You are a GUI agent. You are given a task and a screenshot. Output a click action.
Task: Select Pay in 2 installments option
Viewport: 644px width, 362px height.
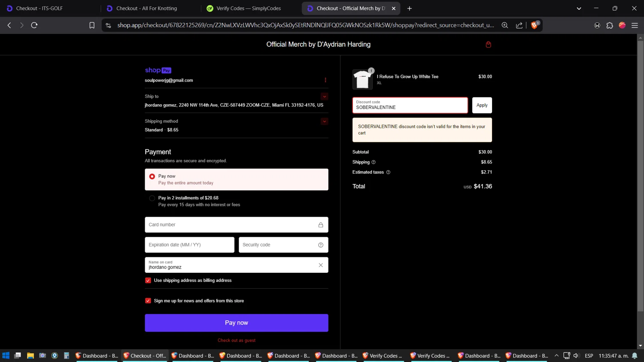(x=152, y=198)
